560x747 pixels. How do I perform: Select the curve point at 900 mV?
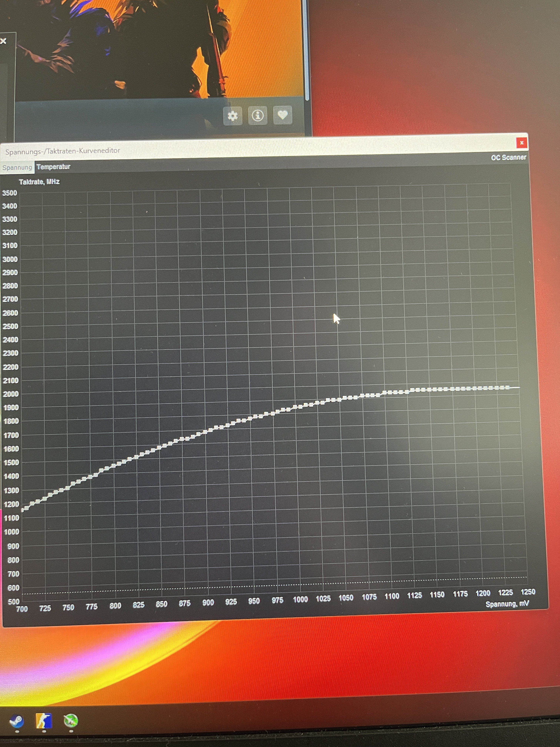pos(205,432)
